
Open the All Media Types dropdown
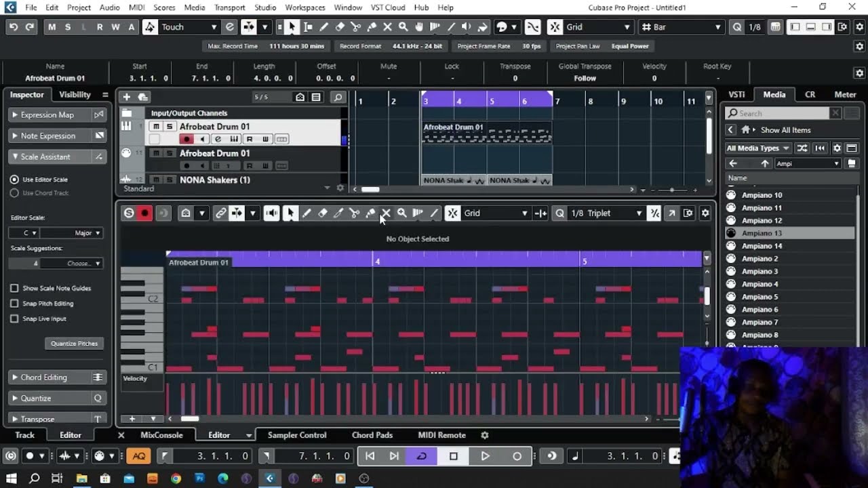[x=758, y=148]
